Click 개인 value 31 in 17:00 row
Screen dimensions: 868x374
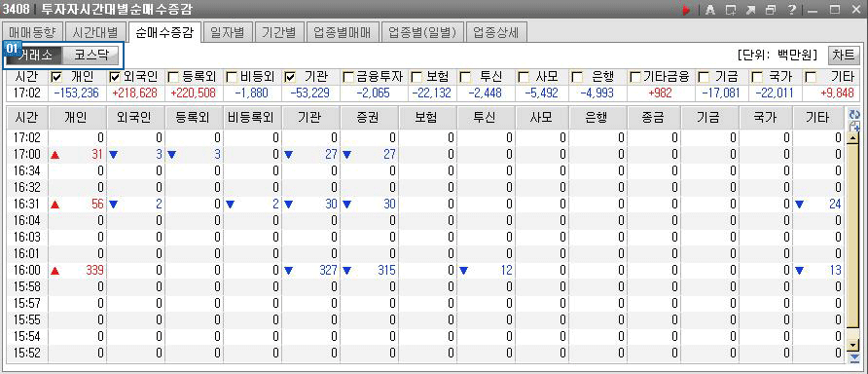(98, 155)
